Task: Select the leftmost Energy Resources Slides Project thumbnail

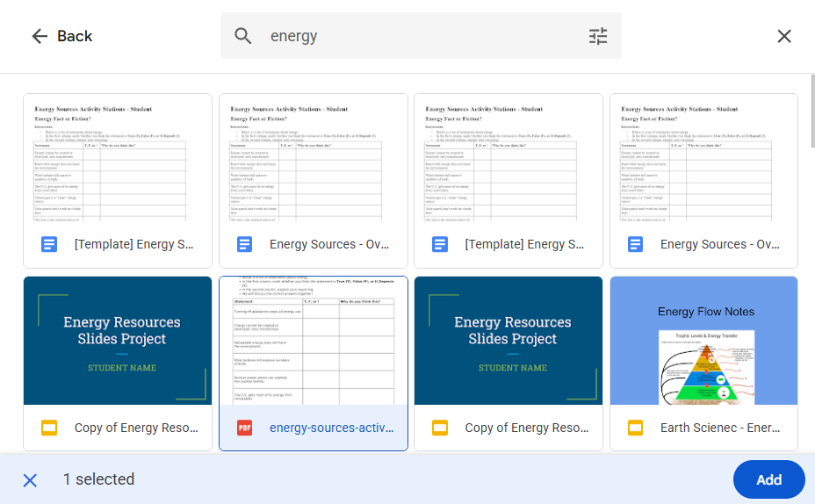Action: click(118, 341)
